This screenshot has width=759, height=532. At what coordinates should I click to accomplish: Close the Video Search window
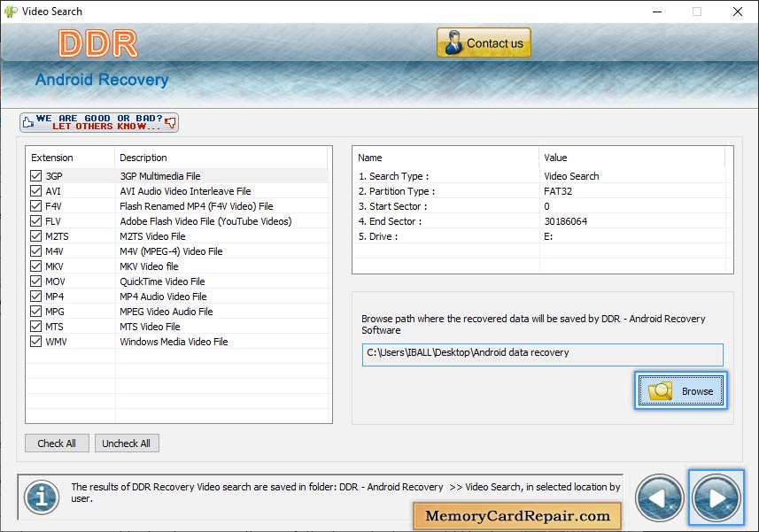pyautogui.click(x=737, y=12)
